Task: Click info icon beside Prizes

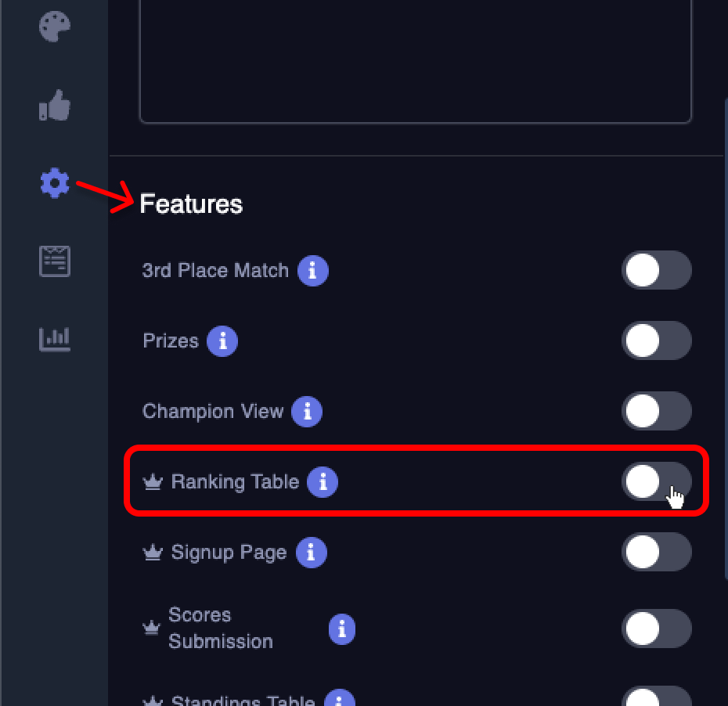Action: 222,341
